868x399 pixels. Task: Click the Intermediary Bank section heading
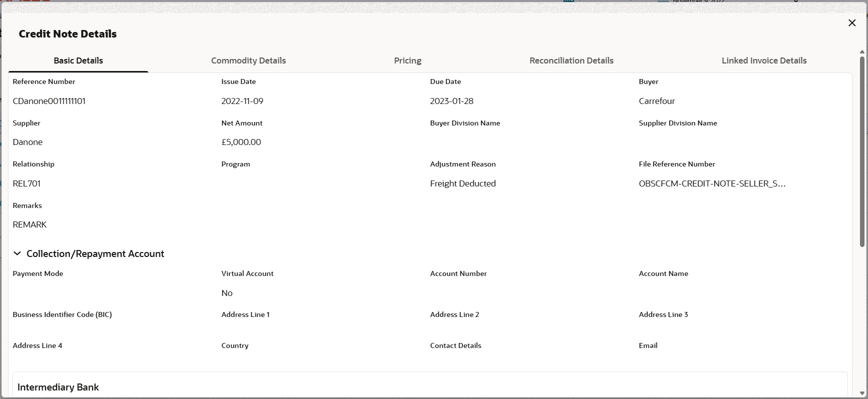pos(58,387)
